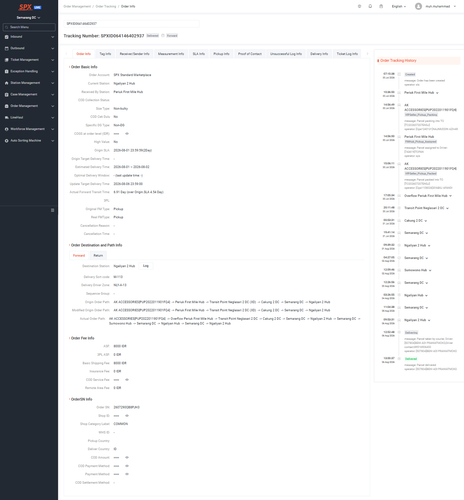Show the hidden Payment Method value

pyautogui.click(x=127, y=474)
